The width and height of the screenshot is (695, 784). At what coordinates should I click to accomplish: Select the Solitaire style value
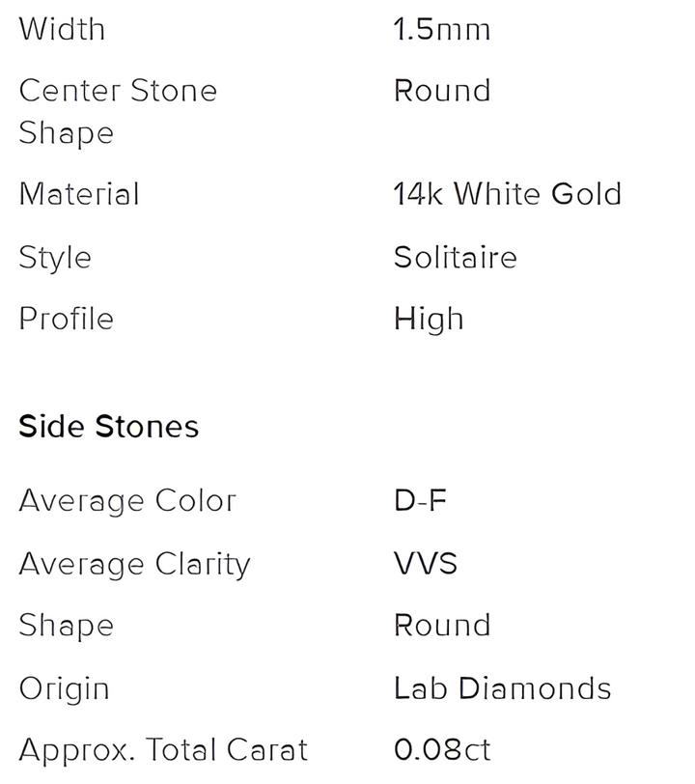pyautogui.click(x=456, y=258)
